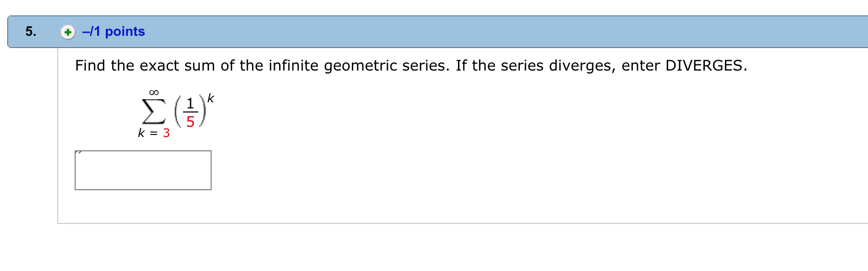The height and width of the screenshot is (271, 868).
Task: Select question number 5 label
Action: (31, 32)
